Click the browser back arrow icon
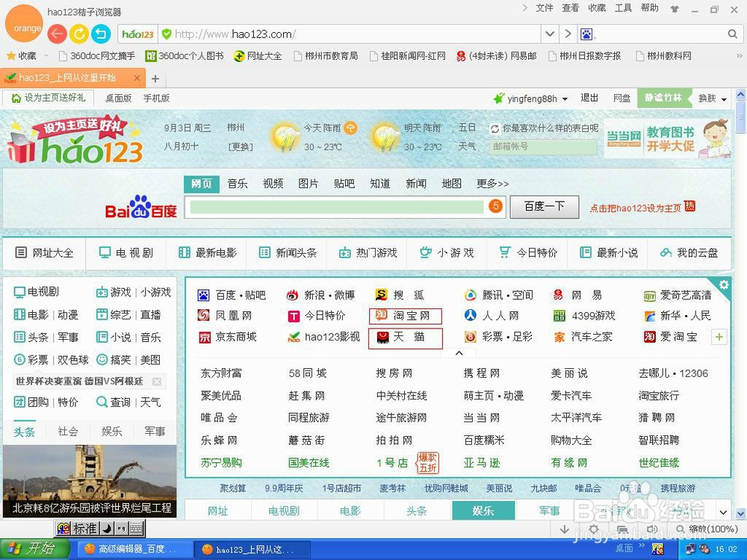 pyautogui.click(x=57, y=34)
